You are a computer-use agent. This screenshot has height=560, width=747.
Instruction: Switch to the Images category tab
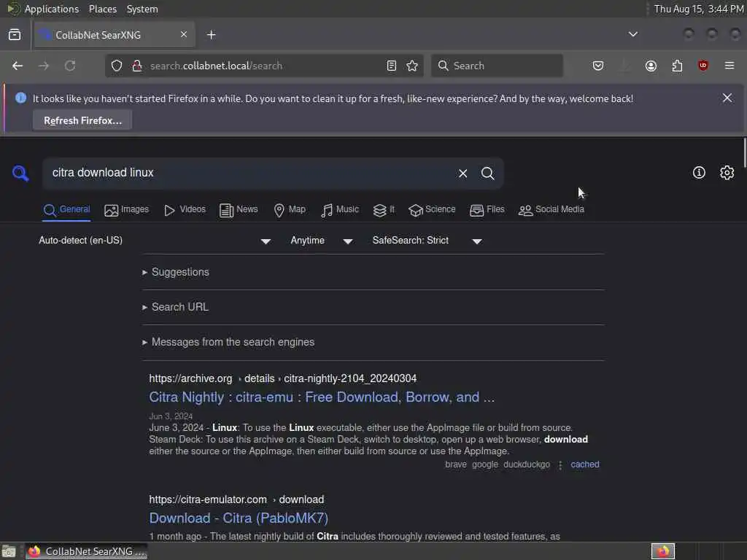pos(127,209)
